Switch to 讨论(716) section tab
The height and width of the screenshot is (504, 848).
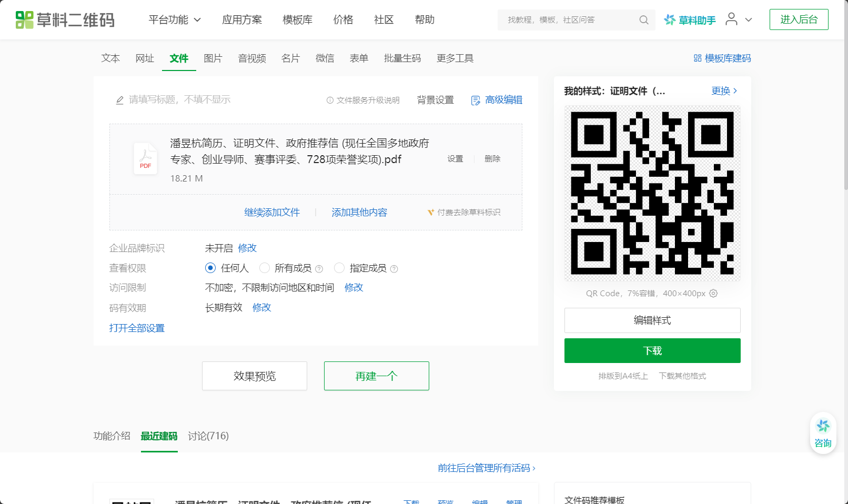tap(208, 436)
